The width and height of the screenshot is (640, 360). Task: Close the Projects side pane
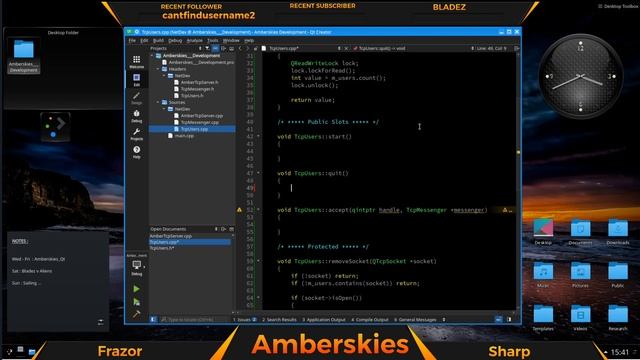coord(231,48)
